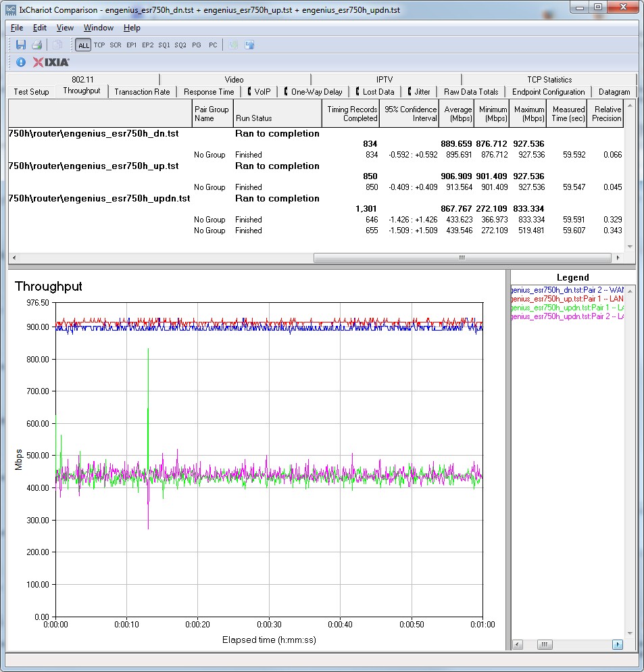Open the View menu
Viewport: 644px width, 672px height.
65,28
